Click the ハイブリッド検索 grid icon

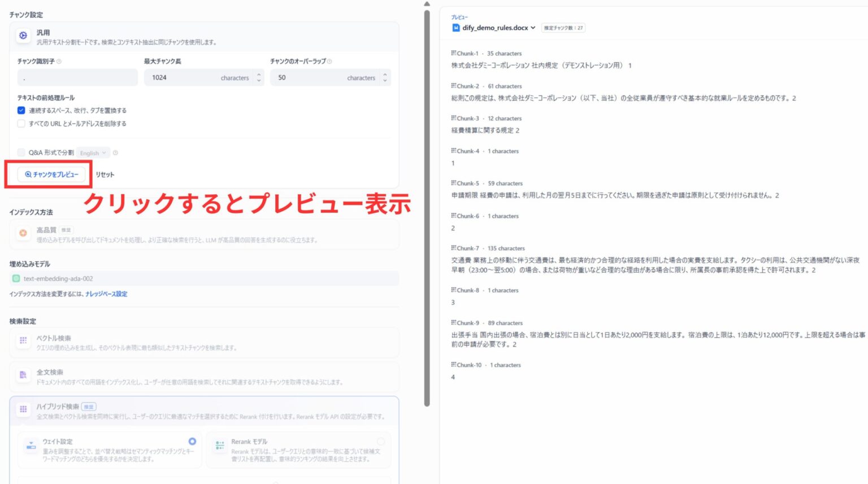click(x=23, y=409)
